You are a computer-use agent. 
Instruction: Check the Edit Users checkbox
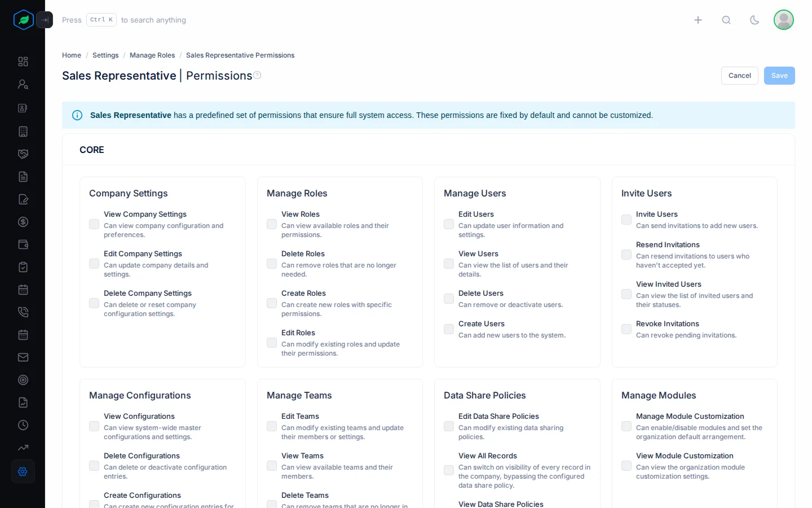[449, 224]
